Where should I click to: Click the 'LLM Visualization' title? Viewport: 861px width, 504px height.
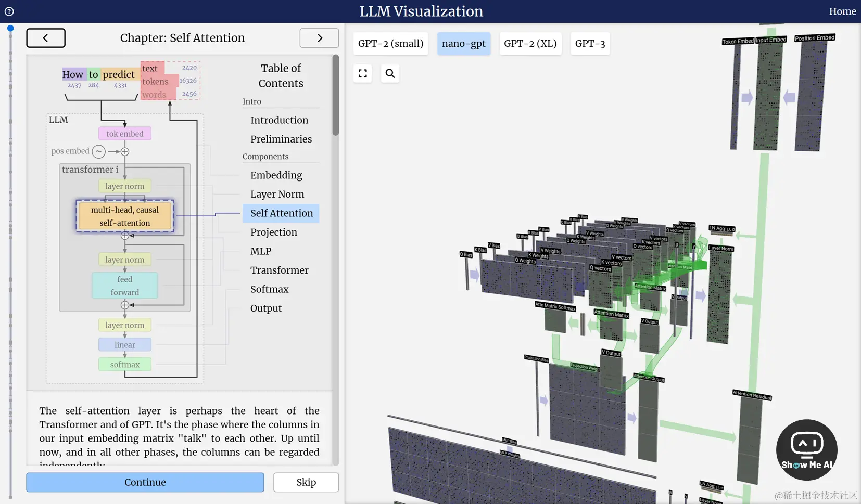pos(421,11)
